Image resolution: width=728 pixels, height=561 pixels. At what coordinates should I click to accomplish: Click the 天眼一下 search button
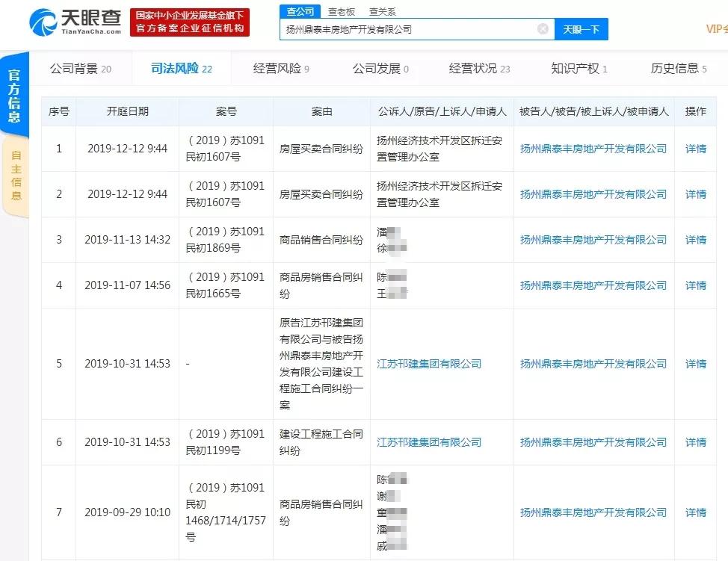[x=581, y=28]
